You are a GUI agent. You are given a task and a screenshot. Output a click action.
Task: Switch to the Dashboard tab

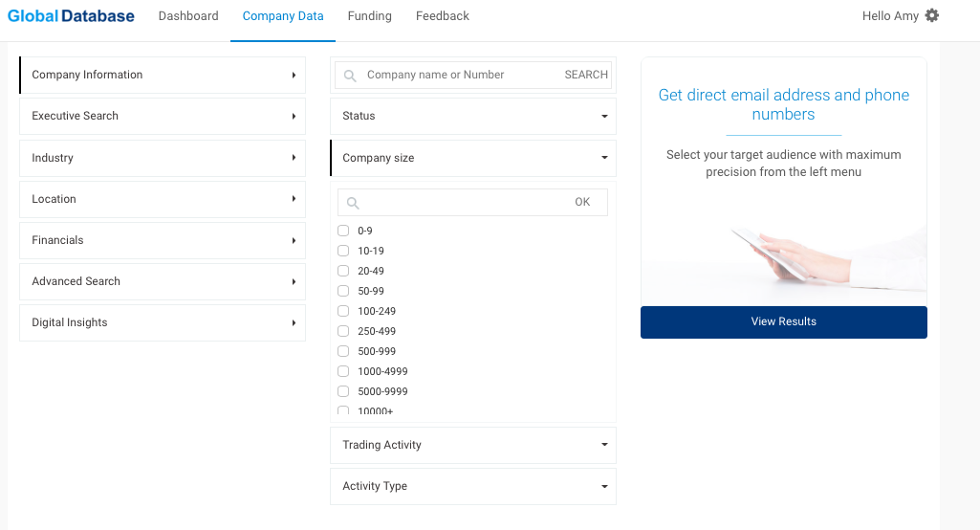tap(188, 16)
